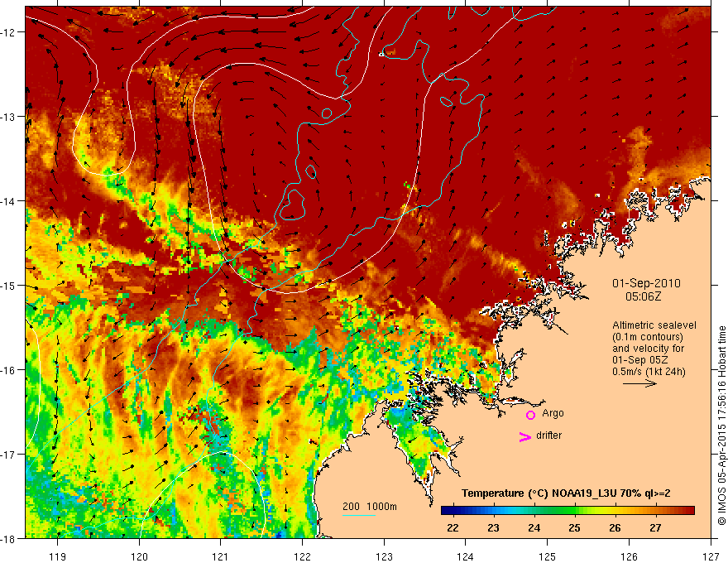Click the 01-Sep-2010 date label

tap(646, 283)
